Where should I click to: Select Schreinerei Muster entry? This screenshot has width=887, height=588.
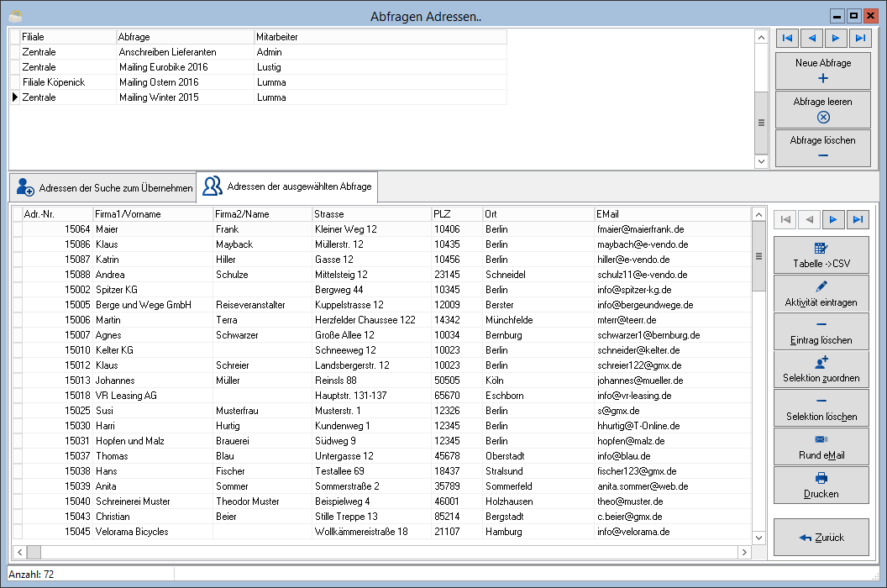133,501
